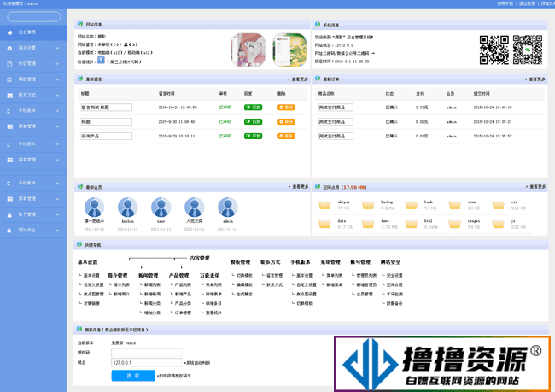Image resolution: width=555 pixels, height=392 pixels.
Task: Open the conn folder icon
Action: pyautogui.click(x=455, y=205)
